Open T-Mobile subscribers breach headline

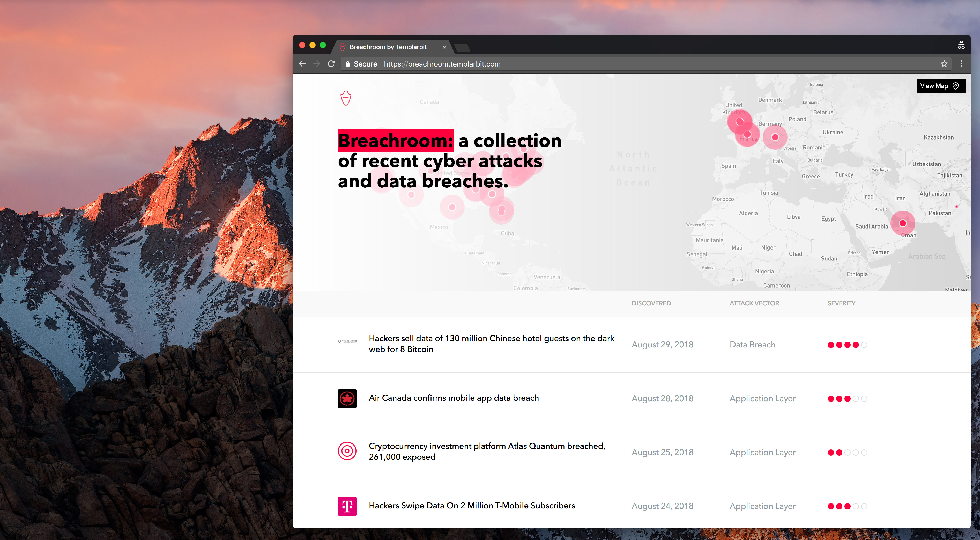[x=472, y=505]
